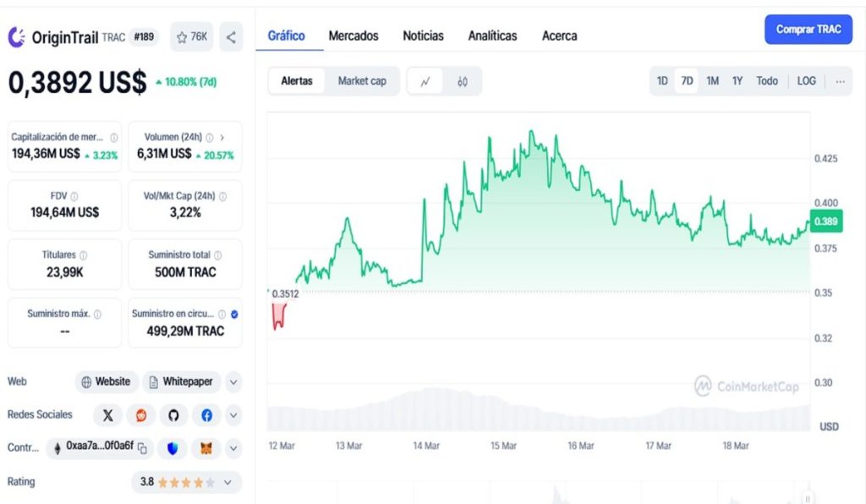Add TRAC to watchlist via star 76K
The height and width of the screenshot is (504, 866).
pyautogui.click(x=192, y=37)
